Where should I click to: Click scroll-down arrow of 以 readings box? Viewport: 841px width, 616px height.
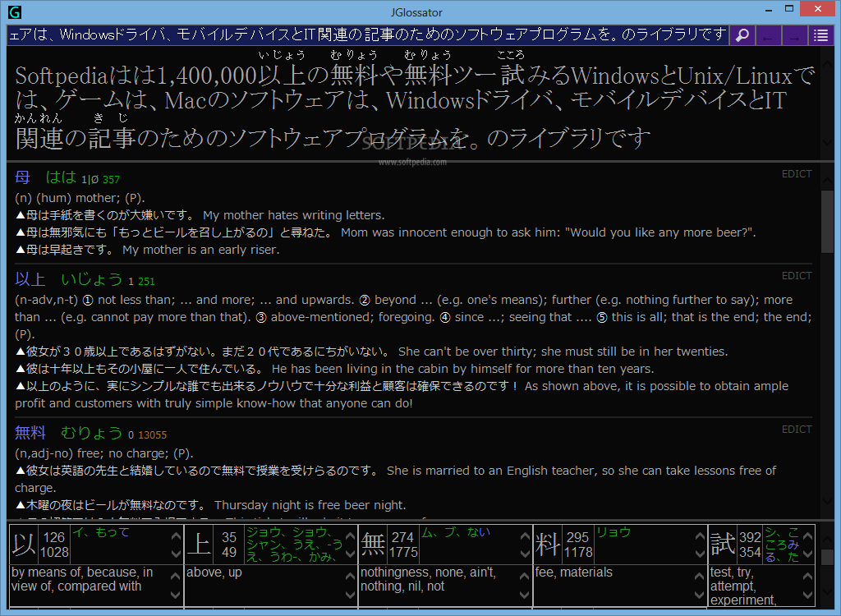pos(176,554)
